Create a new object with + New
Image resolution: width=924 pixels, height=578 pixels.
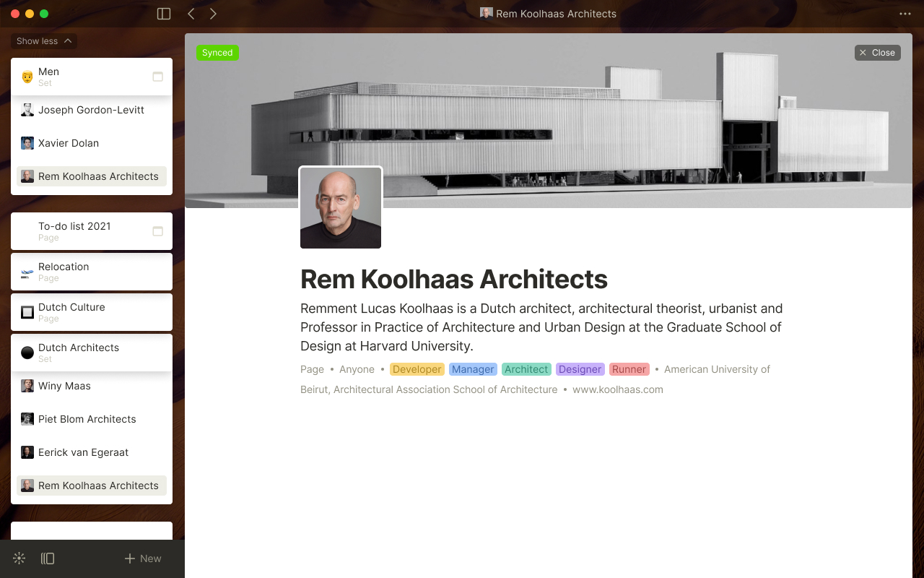coord(143,558)
